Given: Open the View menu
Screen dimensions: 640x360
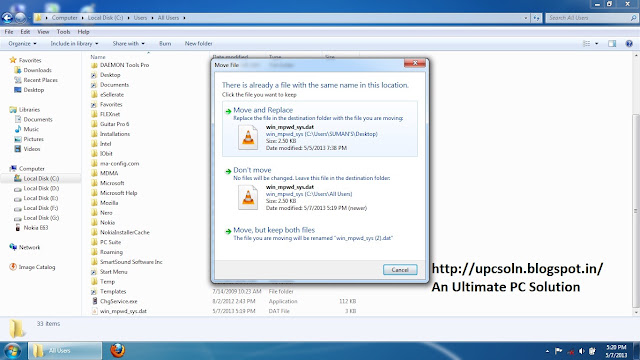Looking at the screenshot, I should pyautogui.click(x=43, y=32).
